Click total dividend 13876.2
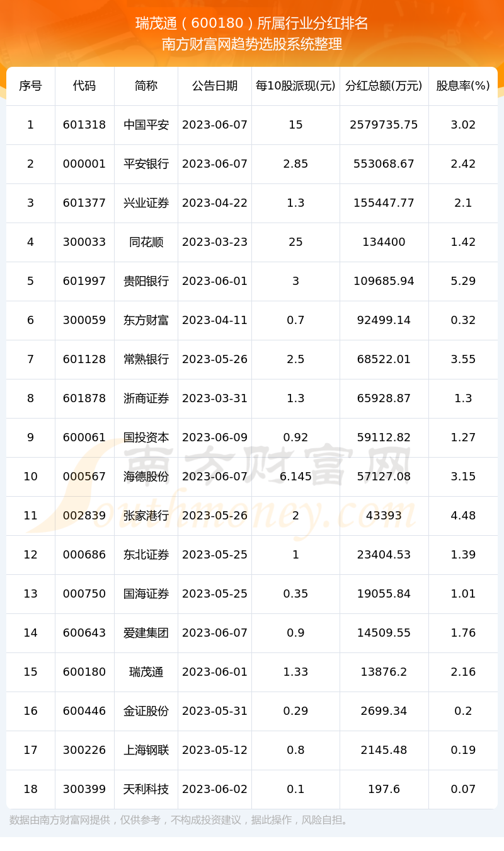504x851 pixels. point(384,672)
